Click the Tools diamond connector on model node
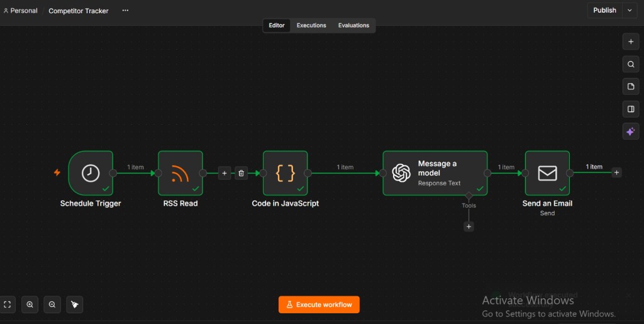644x324 pixels. coord(469,196)
